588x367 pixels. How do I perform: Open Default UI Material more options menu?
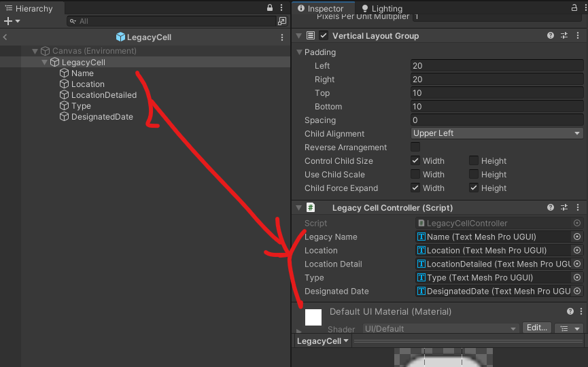pos(581,311)
